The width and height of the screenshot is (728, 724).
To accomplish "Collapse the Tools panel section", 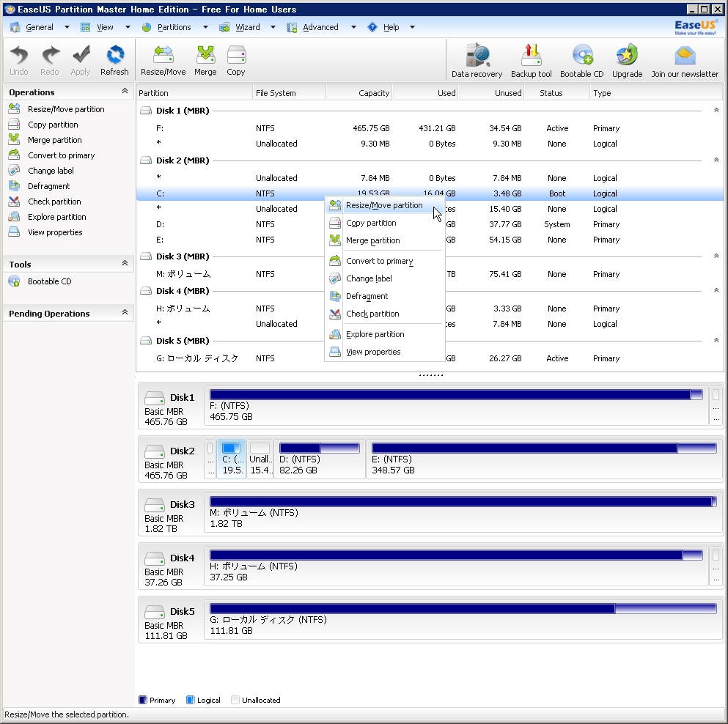I will coord(125,264).
